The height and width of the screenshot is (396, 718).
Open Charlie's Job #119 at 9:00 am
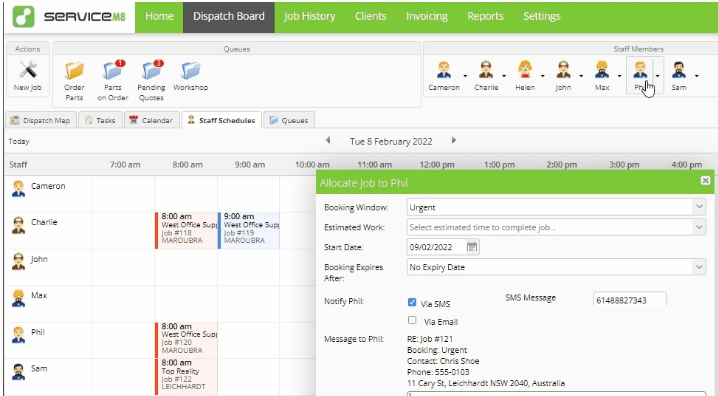pyautogui.click(x=249, y=230)
